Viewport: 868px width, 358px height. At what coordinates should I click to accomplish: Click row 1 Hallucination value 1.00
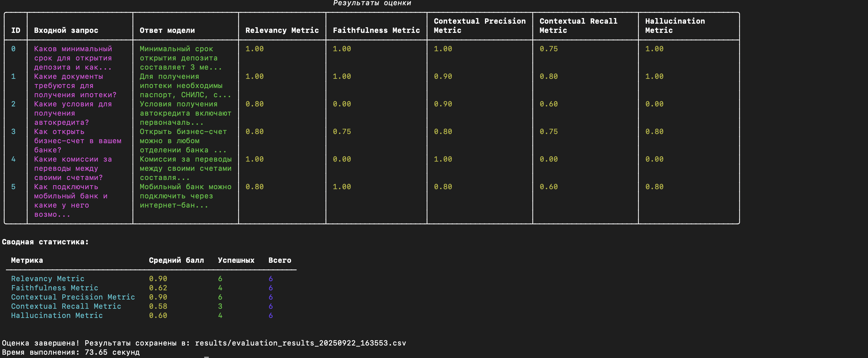pyautogui.click(x=654, y=77)
